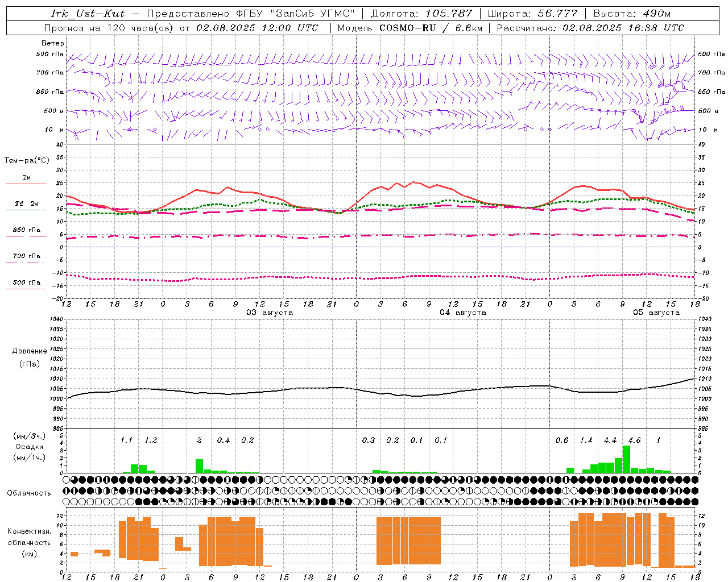Viewport: 728px width, 582px height.
Task: Click the 3-hour precipitation value 0.3
Action: point(369,440)
